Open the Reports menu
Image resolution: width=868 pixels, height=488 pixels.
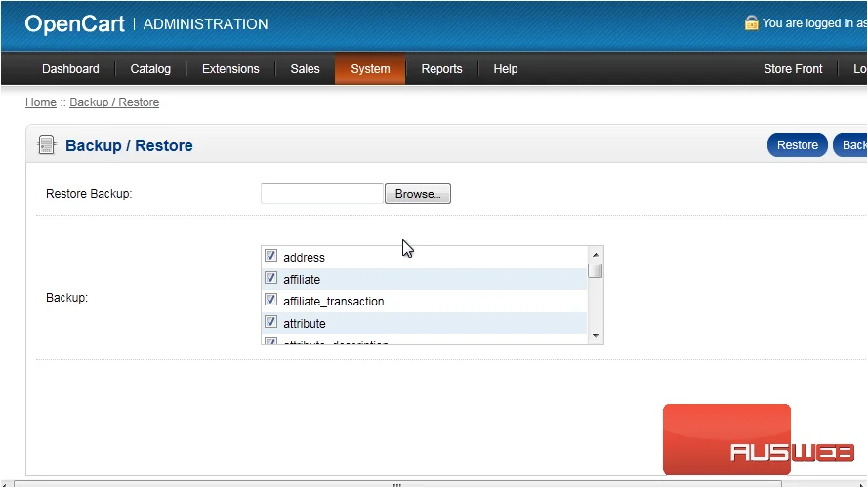pyautogui.click(x=441, y=69)
